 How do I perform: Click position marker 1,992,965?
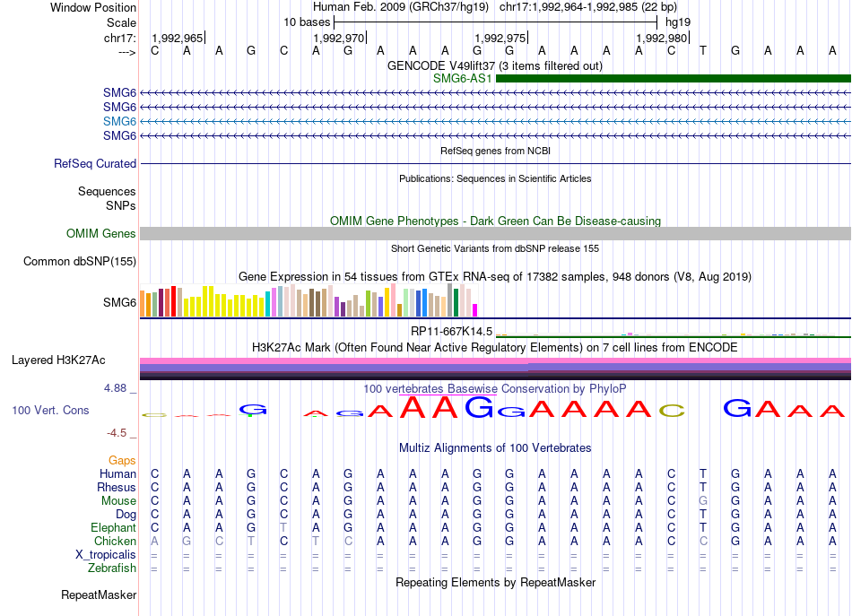[x=178, y=38]
